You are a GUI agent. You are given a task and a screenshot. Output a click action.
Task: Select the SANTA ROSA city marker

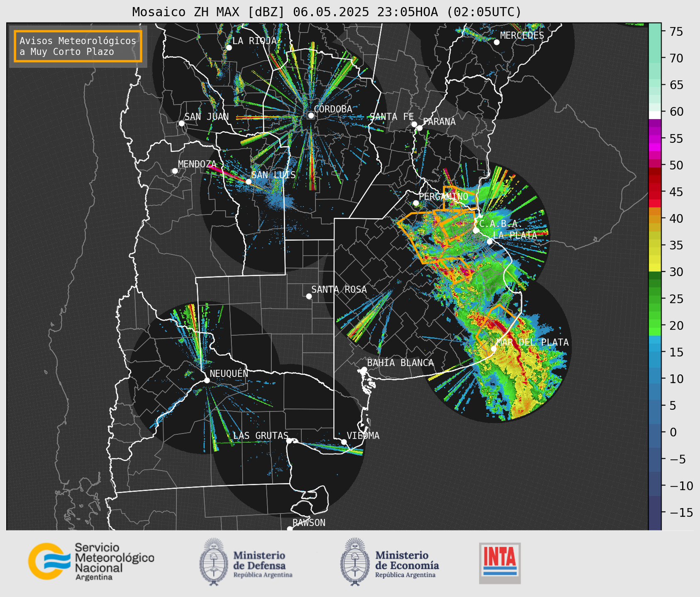(309, 296)
